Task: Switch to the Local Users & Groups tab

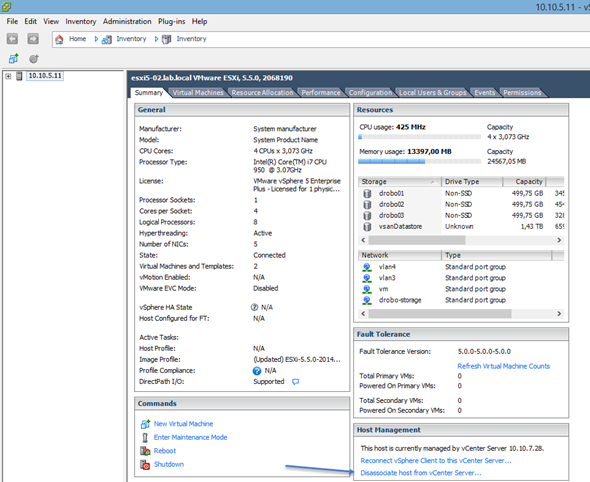Action: tap(432, 93)
